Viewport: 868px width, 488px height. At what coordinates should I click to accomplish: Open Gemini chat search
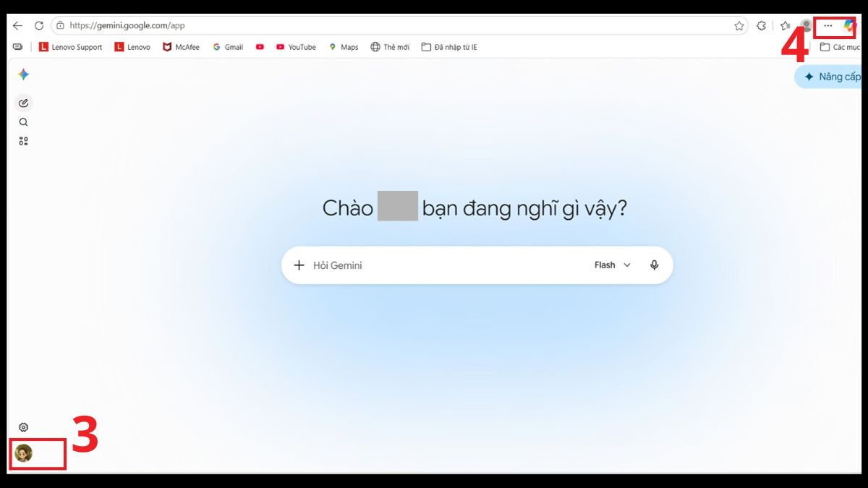23,122
